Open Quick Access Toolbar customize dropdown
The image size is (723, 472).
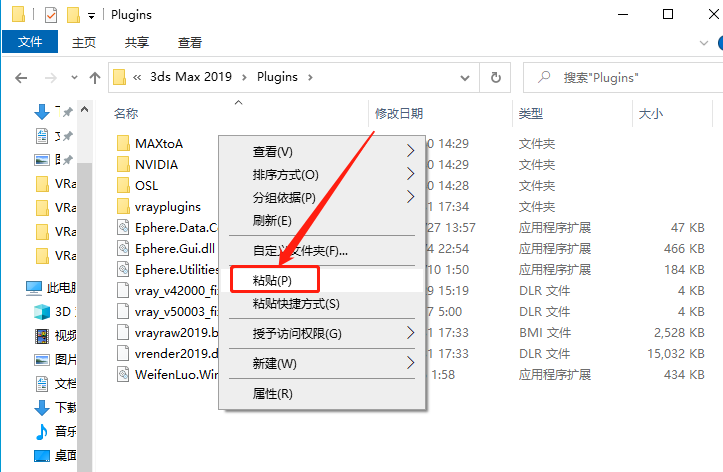pos(91,16)
